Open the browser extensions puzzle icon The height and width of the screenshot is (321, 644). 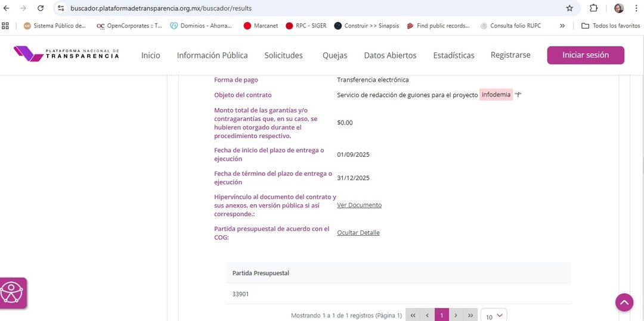[593, 8]
